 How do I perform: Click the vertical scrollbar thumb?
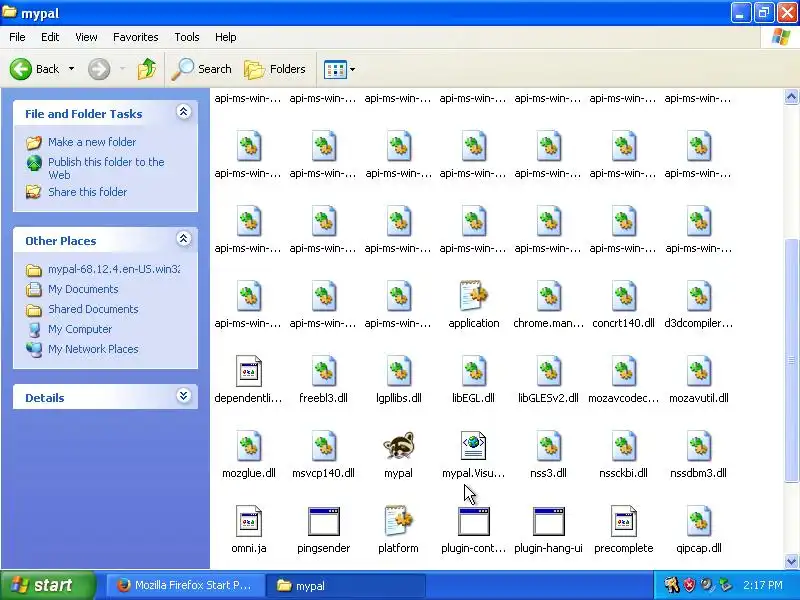(x=791, y=360)
